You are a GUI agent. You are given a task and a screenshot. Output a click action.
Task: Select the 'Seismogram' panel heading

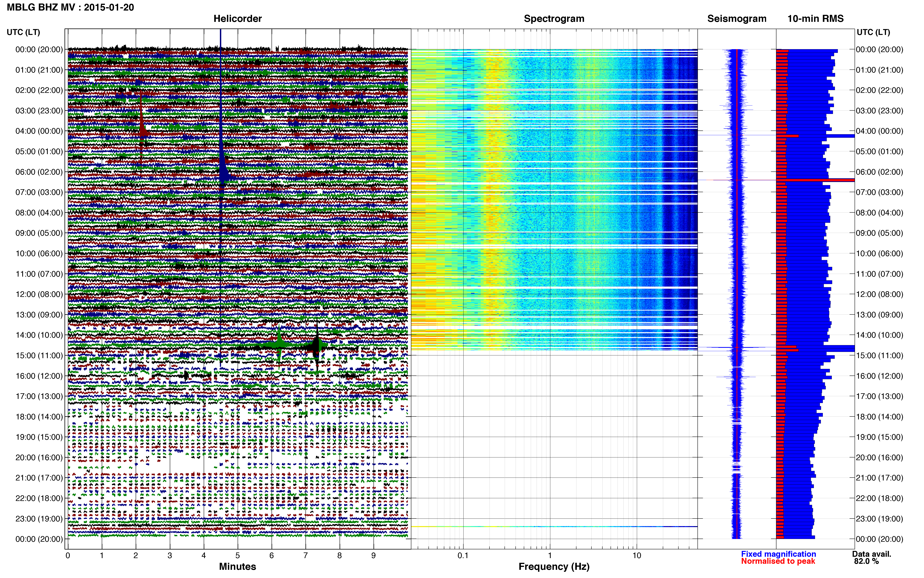pyautogui.click(x=737, y=19)
